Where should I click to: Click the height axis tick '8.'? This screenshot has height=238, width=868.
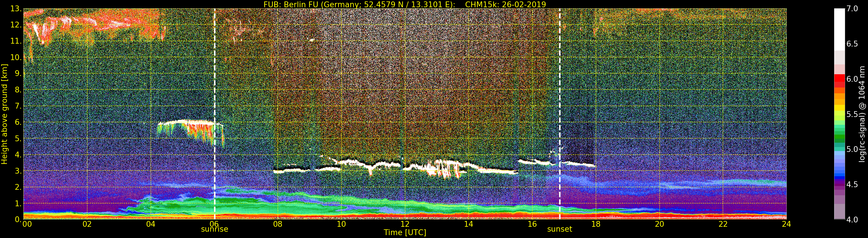18,90
